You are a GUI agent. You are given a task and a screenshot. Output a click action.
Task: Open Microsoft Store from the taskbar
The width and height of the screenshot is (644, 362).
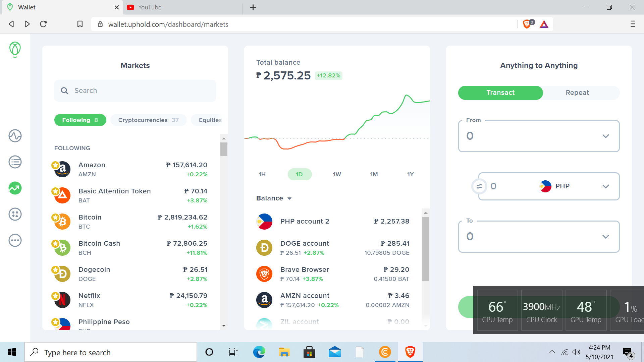pyautogui.click(x=309, y=352)
